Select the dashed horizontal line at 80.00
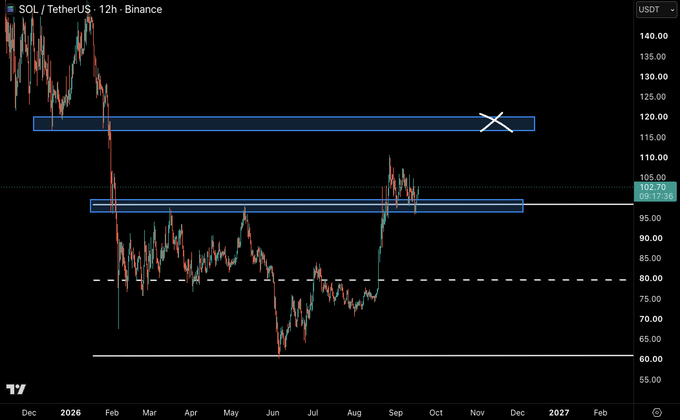Screen dimensions: 680x420 [x=360, y=280]
